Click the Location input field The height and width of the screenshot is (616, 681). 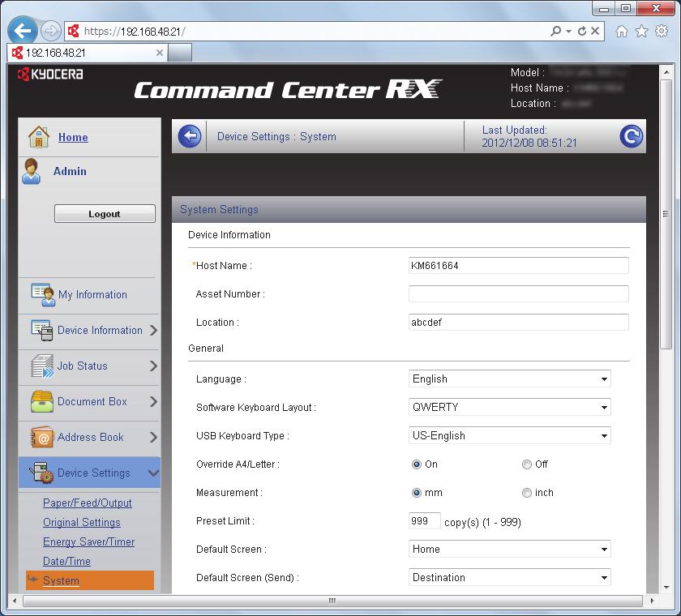click(519, 322)
